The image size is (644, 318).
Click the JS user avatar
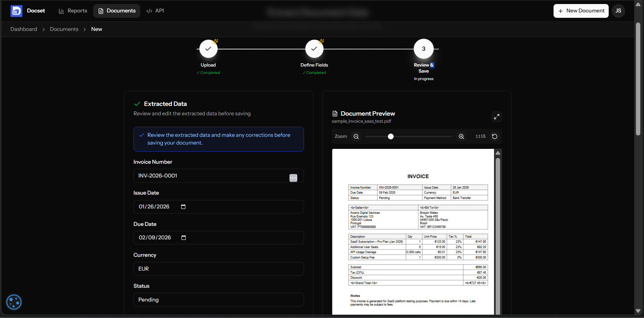pos(618,11)
